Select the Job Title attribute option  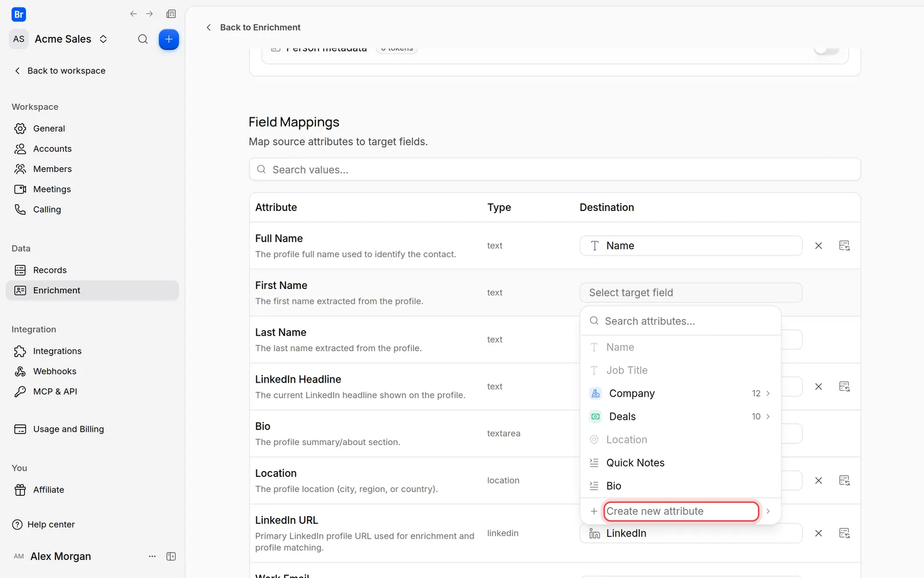(680, 370)
